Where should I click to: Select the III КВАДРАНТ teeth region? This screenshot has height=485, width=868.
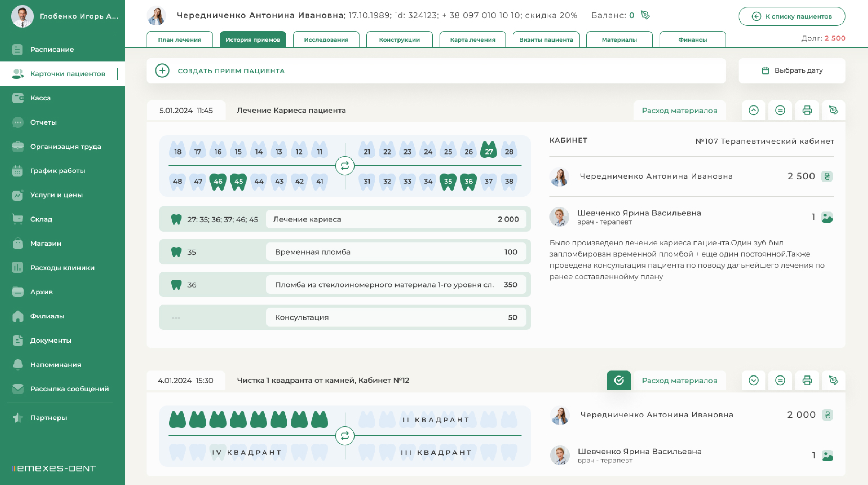pos(436,452)
